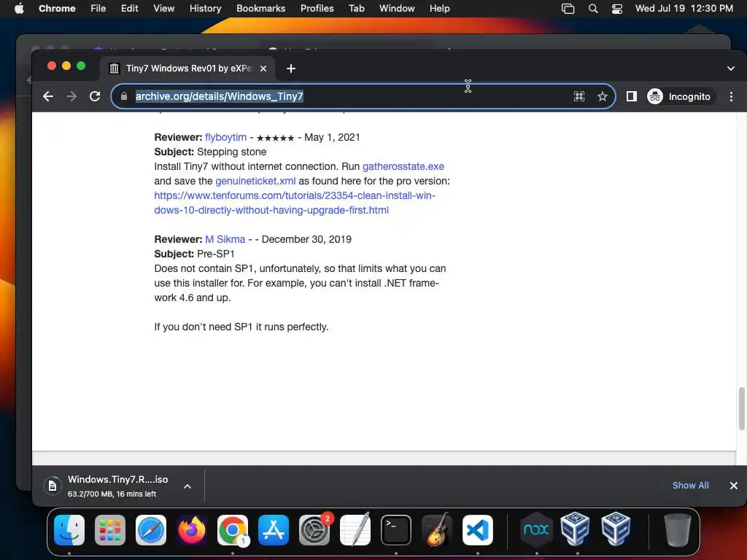Open the Edit menu
This screenshot has width=747, height=560.
tap(130, 9)
